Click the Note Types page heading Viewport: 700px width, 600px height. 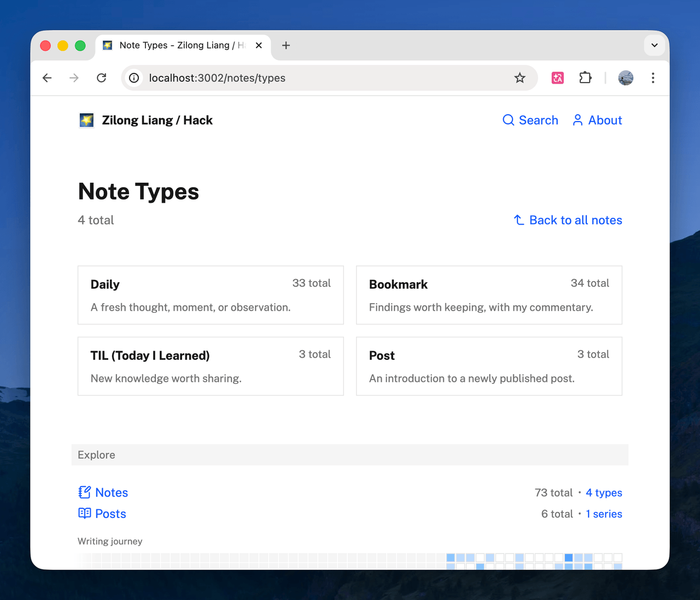138,191
